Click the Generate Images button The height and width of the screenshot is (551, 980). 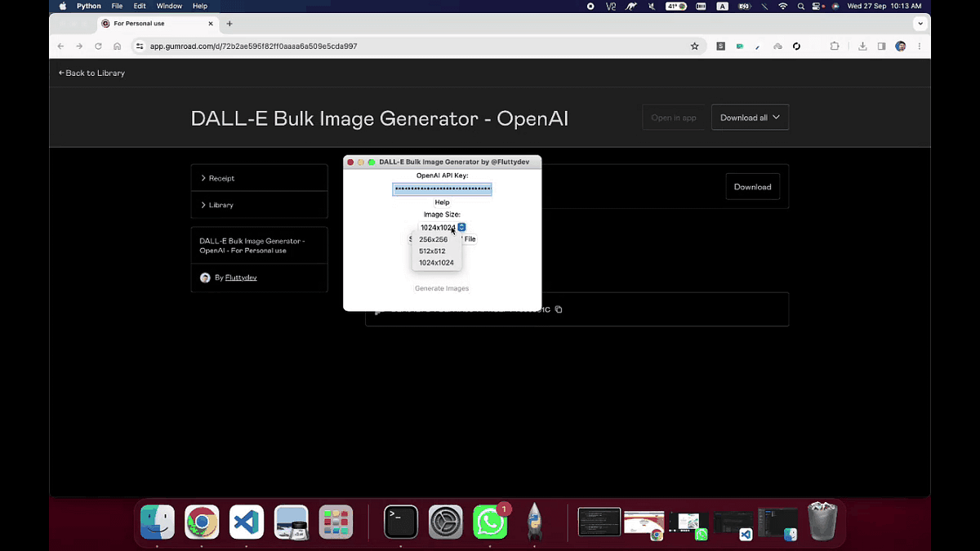click(442, 288)
